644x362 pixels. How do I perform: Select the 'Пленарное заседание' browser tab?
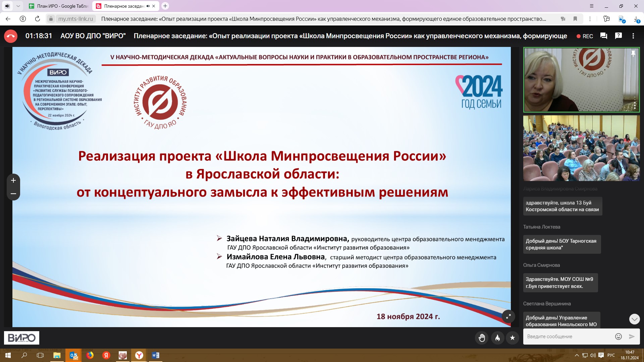124,6
